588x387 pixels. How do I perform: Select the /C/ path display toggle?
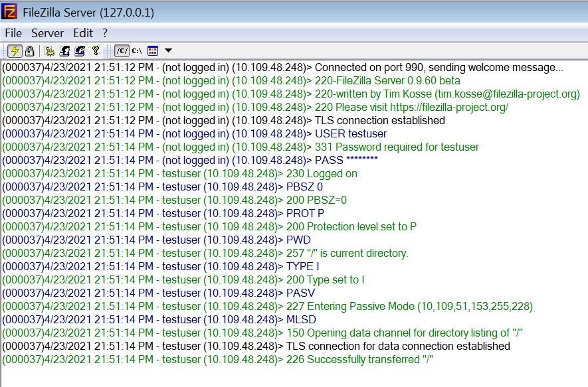(122, 50)
